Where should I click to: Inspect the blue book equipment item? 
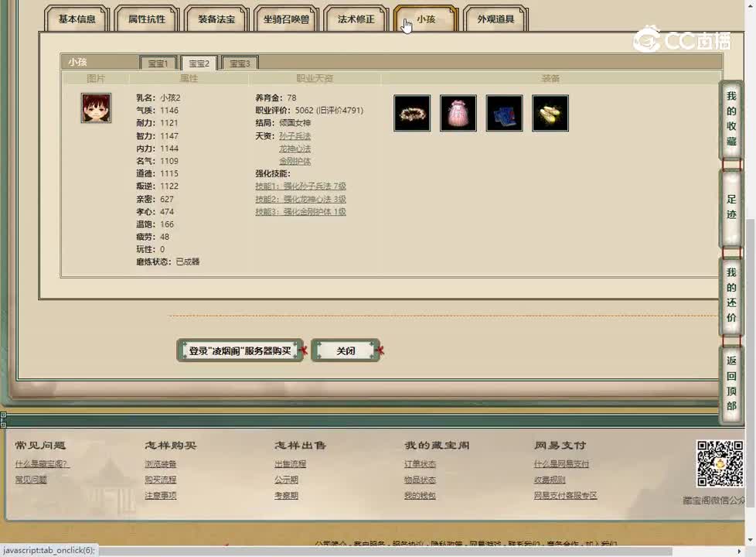click(x=504, y=113)
